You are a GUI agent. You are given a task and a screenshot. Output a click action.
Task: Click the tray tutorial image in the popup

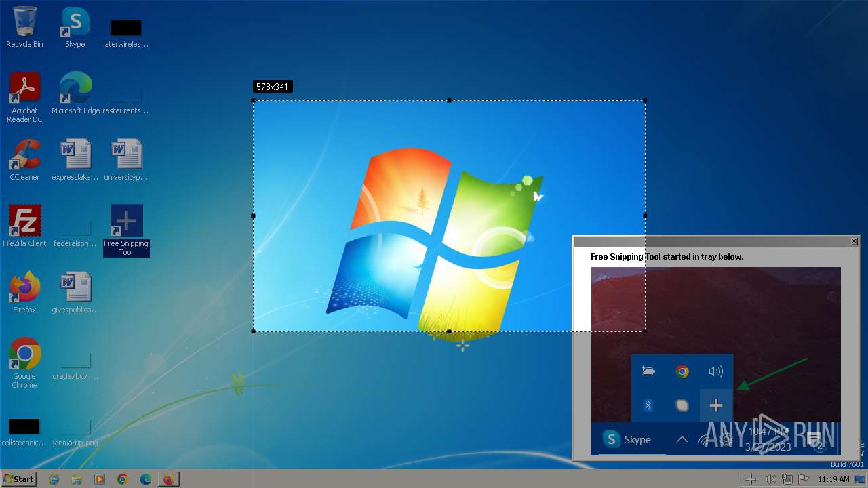click(x=715, y=361)
